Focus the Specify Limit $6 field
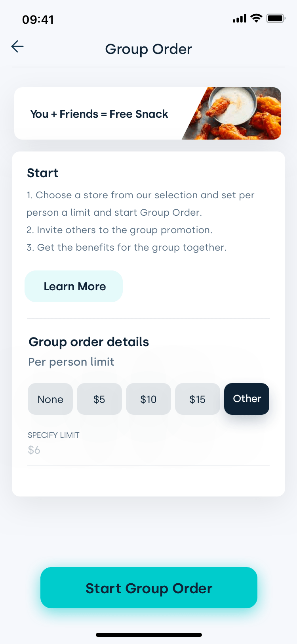 (x=148, y=450)
